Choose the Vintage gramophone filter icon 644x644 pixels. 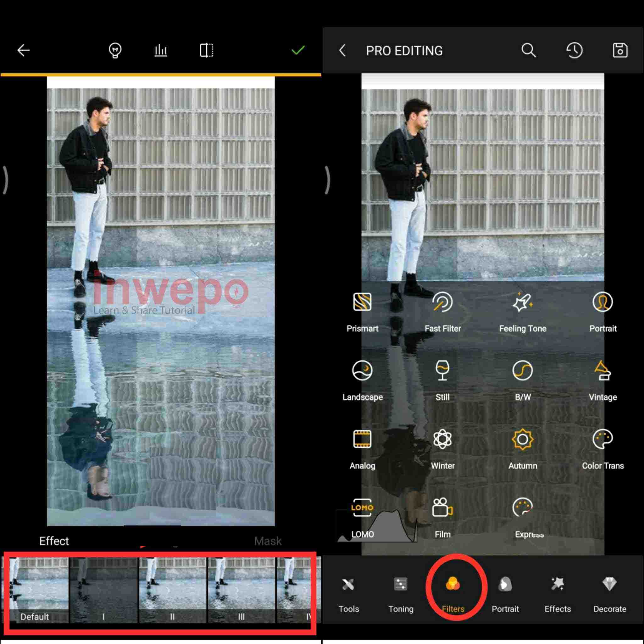[x=602, y=371]
